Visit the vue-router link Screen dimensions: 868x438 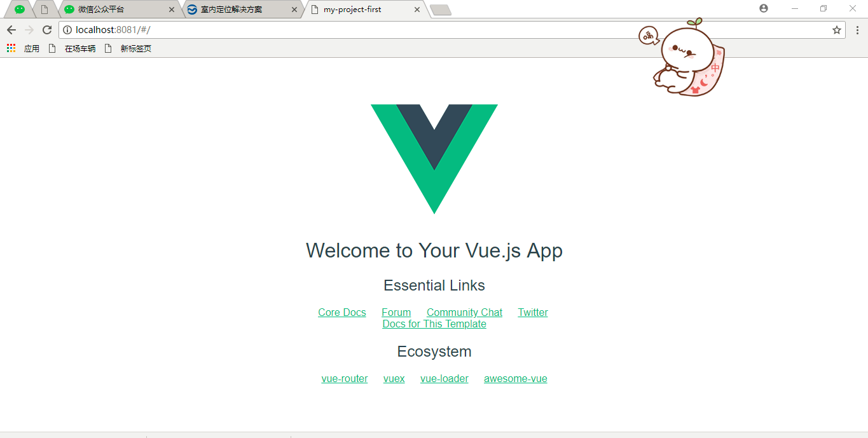coord(345,378)
